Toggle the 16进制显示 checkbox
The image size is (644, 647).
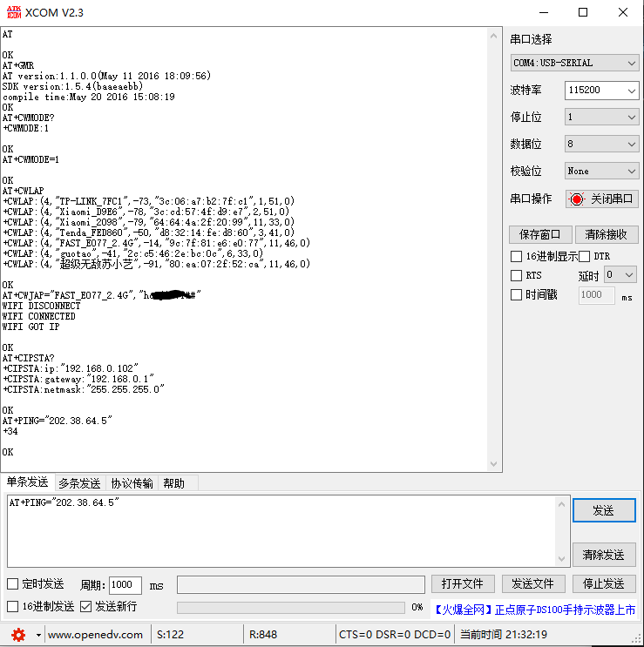tap(516, 256)
